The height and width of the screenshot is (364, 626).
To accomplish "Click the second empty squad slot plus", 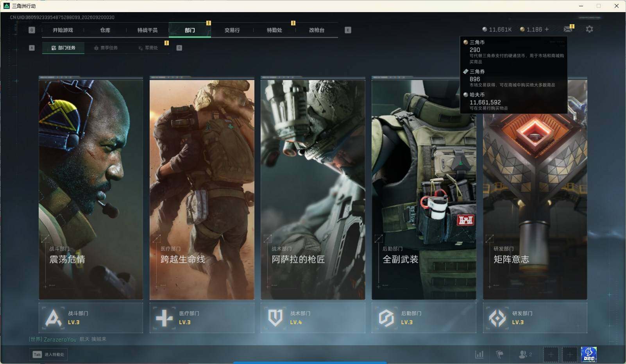I will pyautogui.click(x=570, y=355).
